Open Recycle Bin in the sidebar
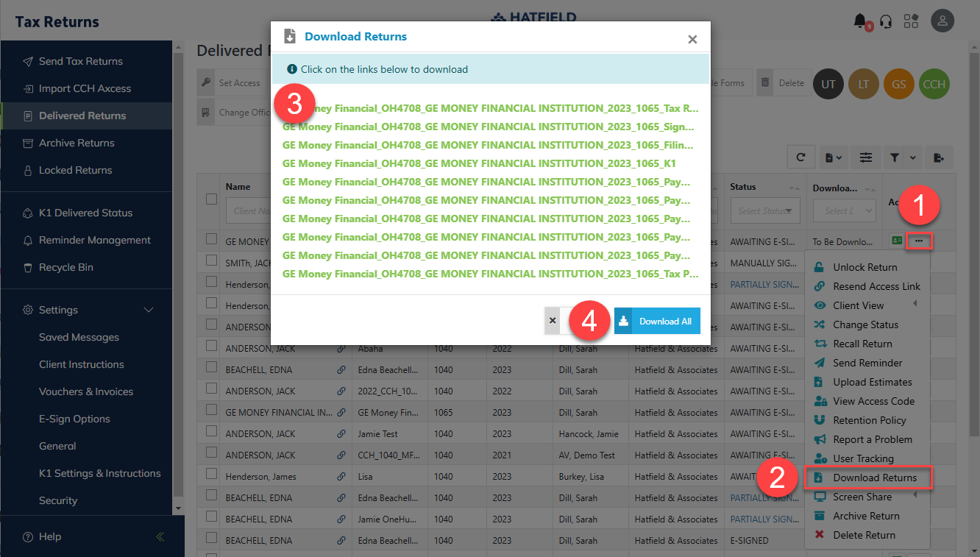This screenshot has width=980, height=557. (66, 267)
